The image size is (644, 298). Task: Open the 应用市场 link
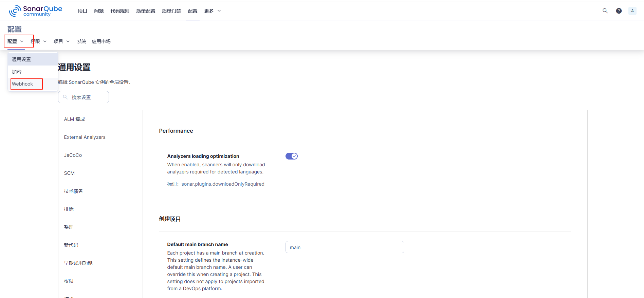click(101, 41)
